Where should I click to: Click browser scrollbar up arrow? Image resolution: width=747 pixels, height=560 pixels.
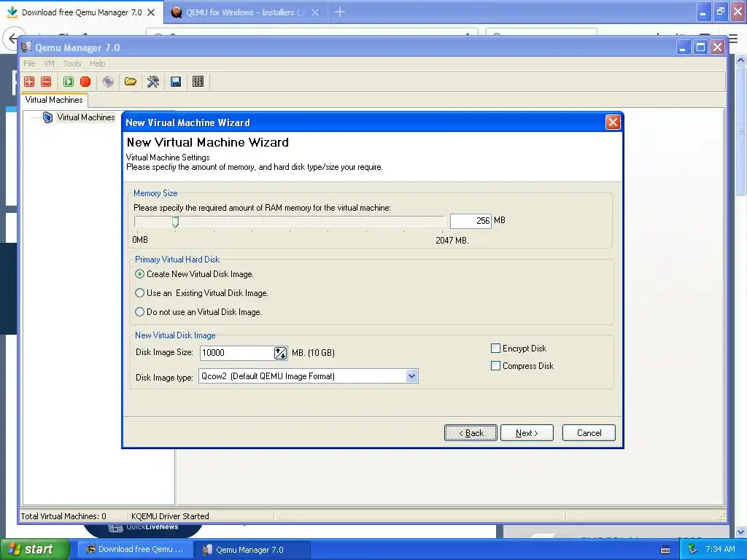(x=741, y=60)
